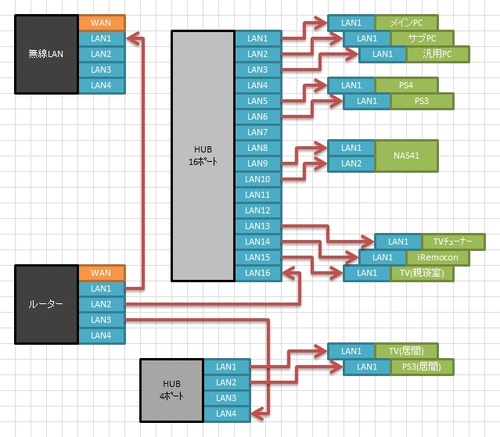Select LAN1 port on 無線LAN

click(x=102, y=39)
